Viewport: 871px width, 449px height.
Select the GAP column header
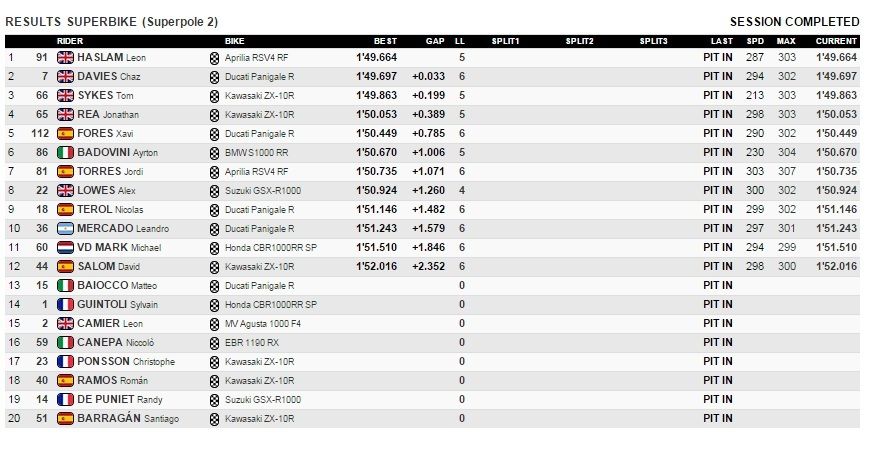[x=435, y=41]
